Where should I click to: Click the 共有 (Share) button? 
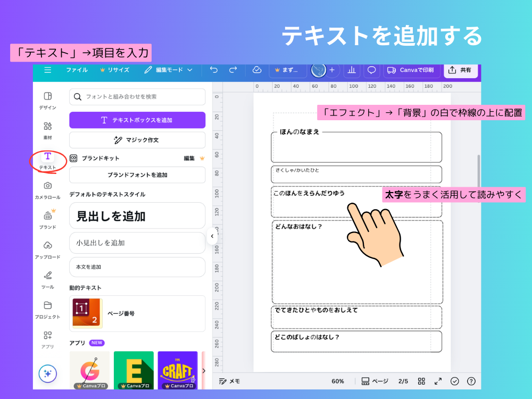[460, 70]
